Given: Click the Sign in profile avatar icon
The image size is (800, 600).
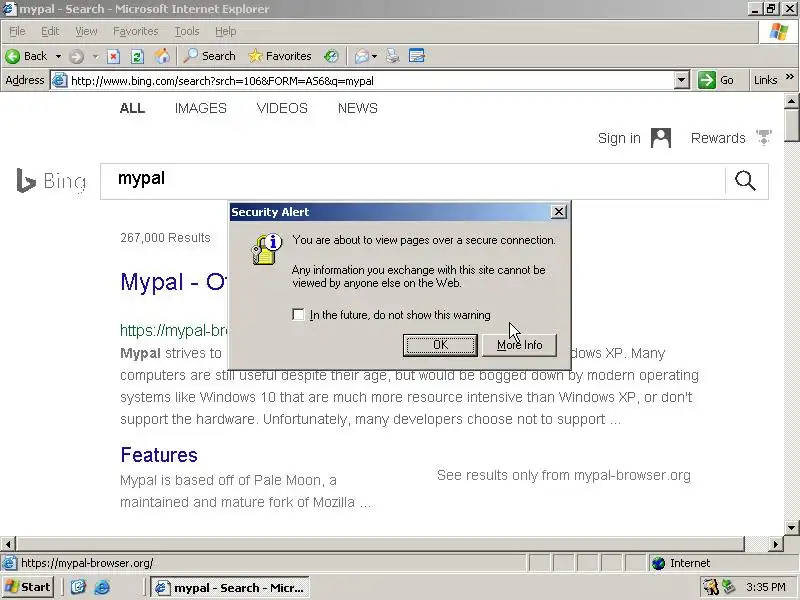Looking at the screenshot, I should click(661, 138).
